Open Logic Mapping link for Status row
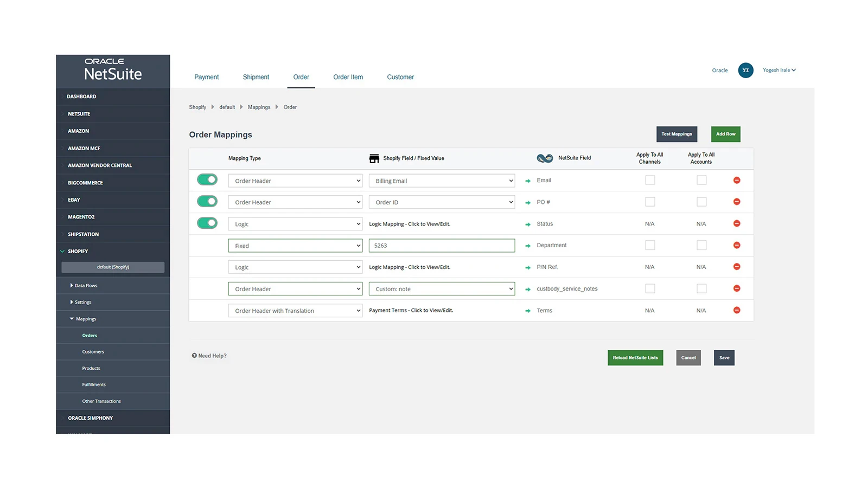This screenshot has height=488, width=868. click(410, 224)
